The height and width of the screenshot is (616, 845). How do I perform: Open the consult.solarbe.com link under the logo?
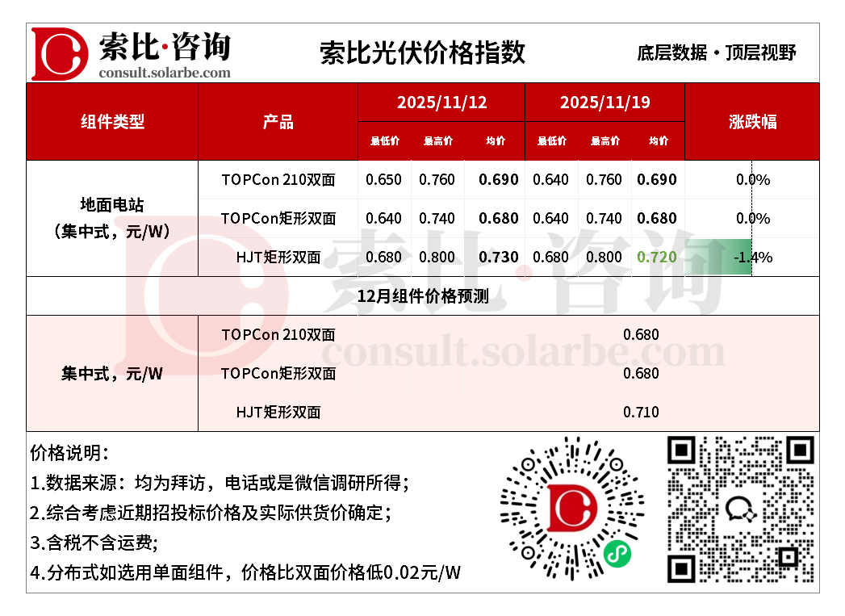point(164,73)
